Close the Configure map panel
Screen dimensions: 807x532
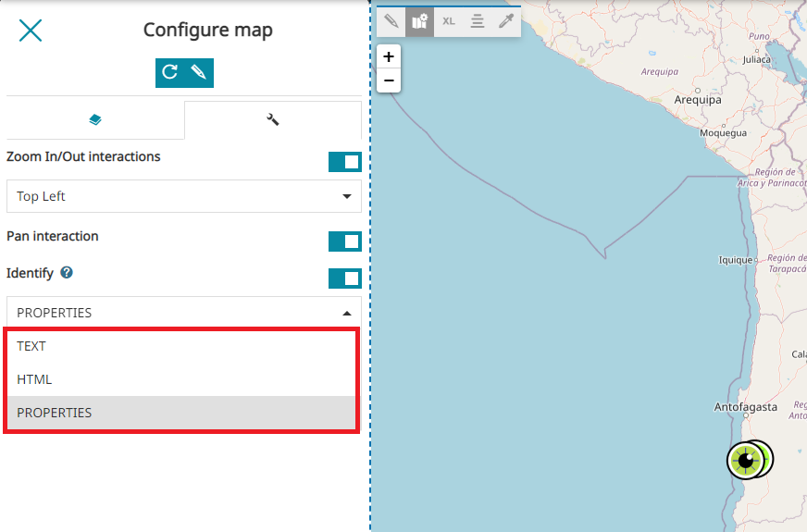click(x=31, y=31)
